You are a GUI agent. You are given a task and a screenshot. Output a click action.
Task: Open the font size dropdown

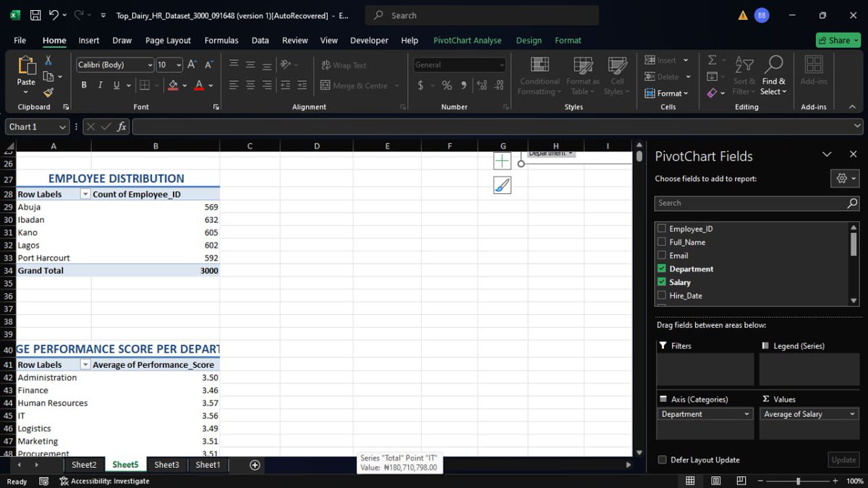[179, 64]
